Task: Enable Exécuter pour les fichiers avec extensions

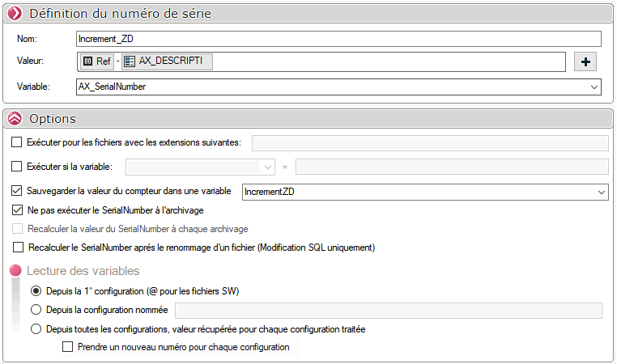Action: [18, 142]
